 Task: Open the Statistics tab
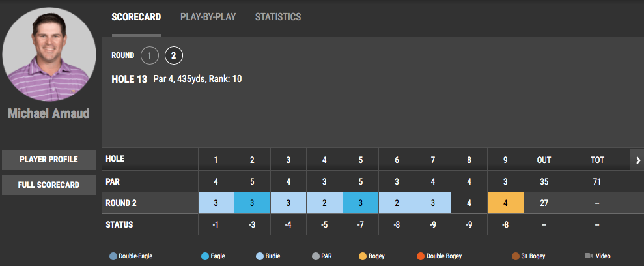(x=278, y=17)
